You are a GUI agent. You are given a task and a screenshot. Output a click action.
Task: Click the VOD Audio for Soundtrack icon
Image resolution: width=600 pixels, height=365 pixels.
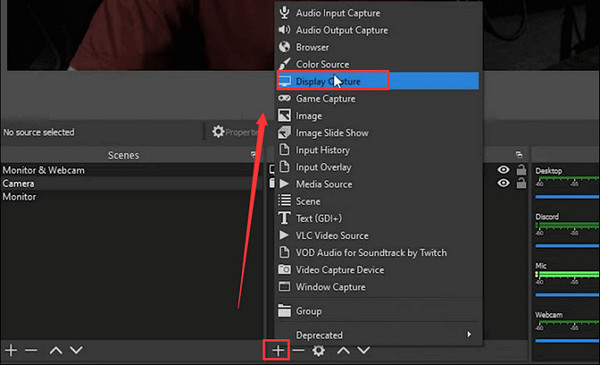click(x=284, y=253)
